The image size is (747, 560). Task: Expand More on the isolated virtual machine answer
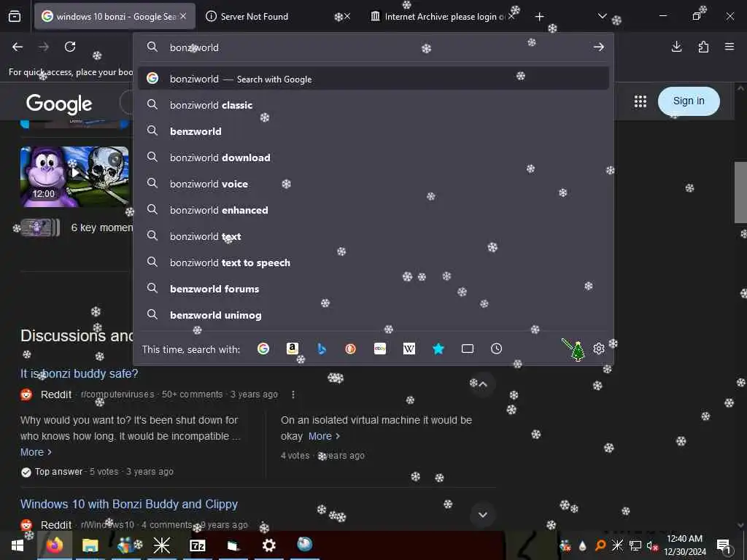[x=324, y=436]
